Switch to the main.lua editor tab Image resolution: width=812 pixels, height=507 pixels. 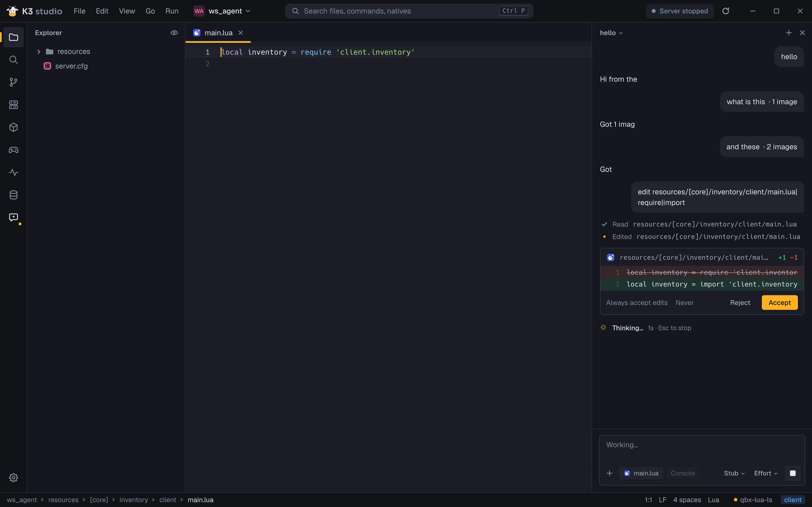[218, 33]
